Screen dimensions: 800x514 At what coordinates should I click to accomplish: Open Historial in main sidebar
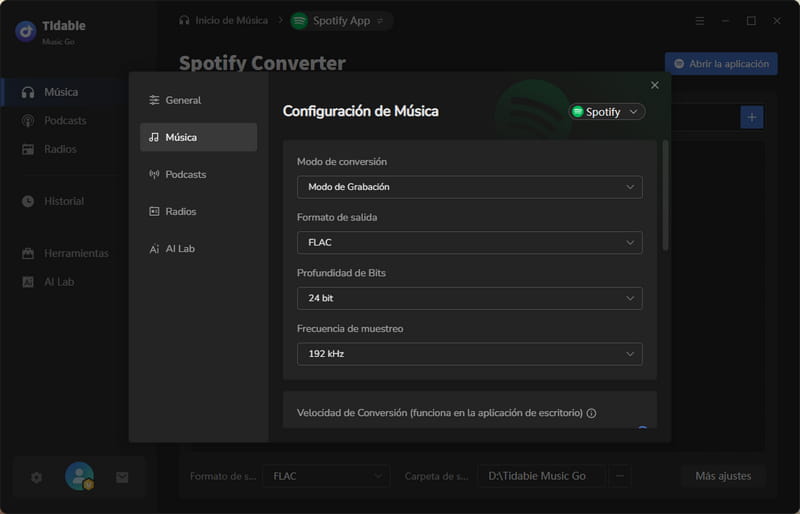coord(66,201)
